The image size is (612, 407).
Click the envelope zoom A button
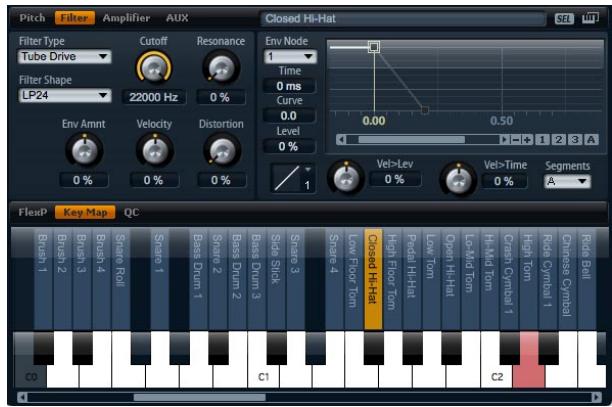point(591,140)
